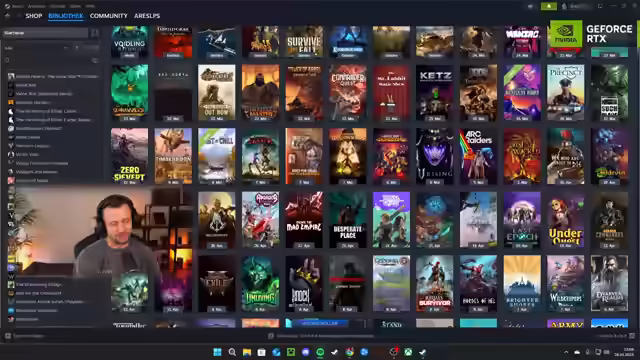The image size is (640, 360).
Task: Open Xbox app in taskbar
Action: coord(408,352)
